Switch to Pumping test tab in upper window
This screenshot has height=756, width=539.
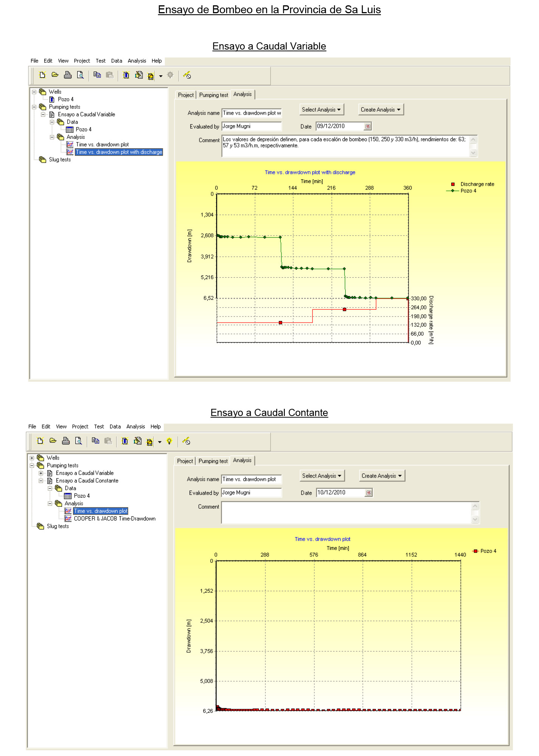(214, 95)
